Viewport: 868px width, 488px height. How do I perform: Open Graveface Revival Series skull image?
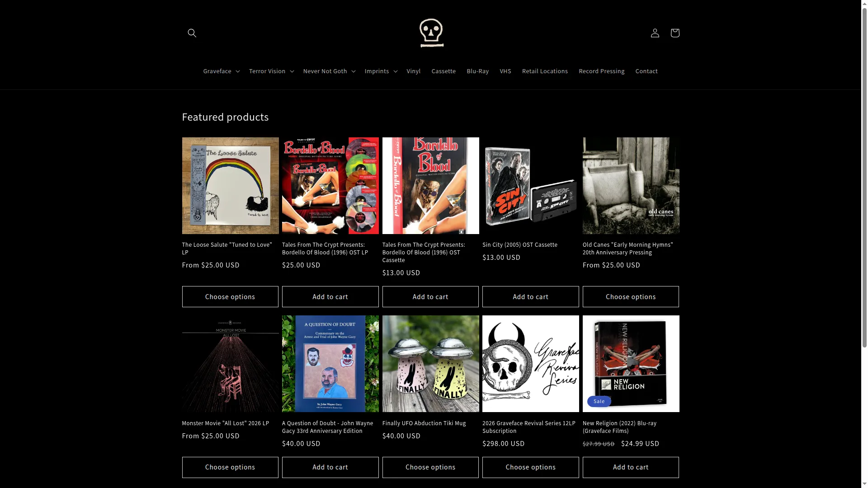coord(530,364)
